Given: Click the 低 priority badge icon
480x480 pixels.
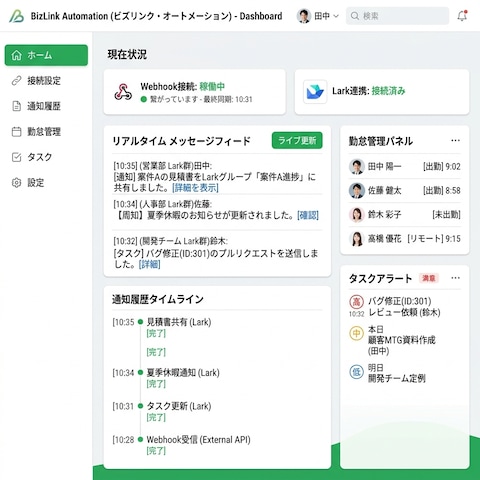Looking at the screenshot, I should coord(356,372).
